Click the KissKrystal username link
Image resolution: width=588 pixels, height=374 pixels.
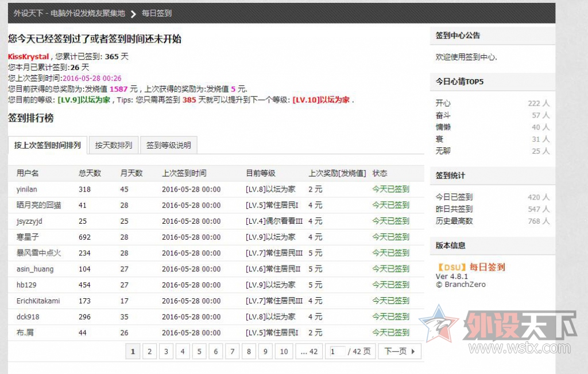(28, 57)
